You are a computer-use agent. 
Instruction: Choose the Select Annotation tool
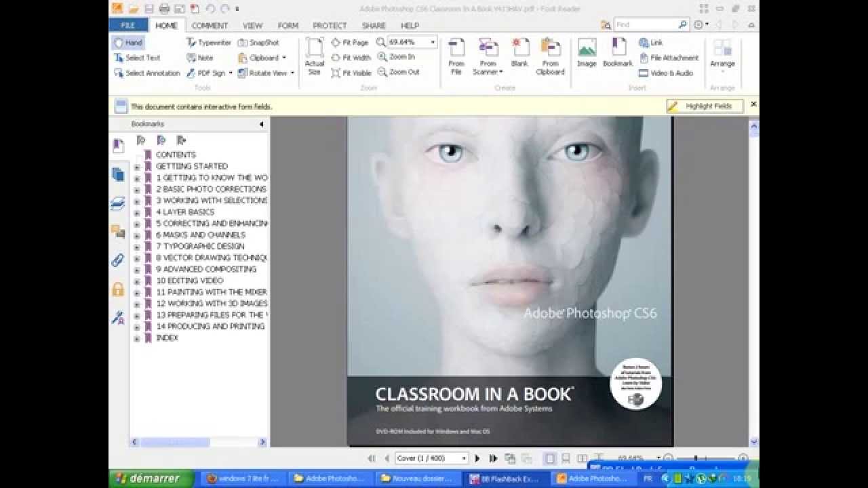point(146,73)
